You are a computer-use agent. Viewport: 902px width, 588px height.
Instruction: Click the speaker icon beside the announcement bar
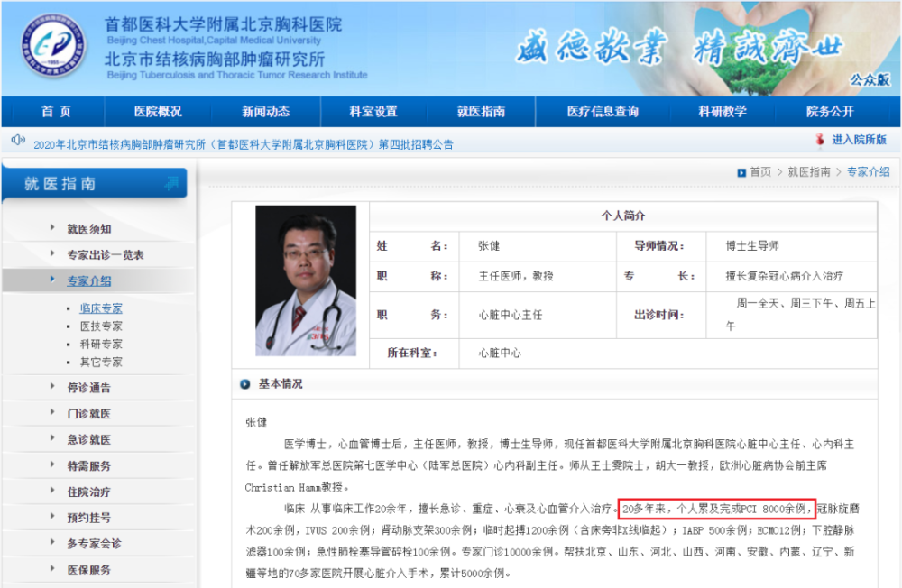[16, 138]
